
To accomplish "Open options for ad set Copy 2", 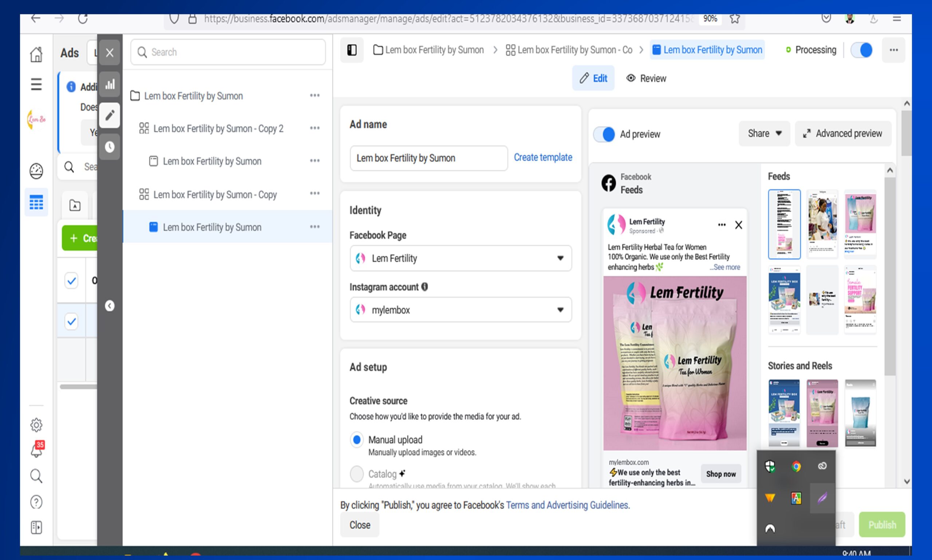I will point(315,128).
